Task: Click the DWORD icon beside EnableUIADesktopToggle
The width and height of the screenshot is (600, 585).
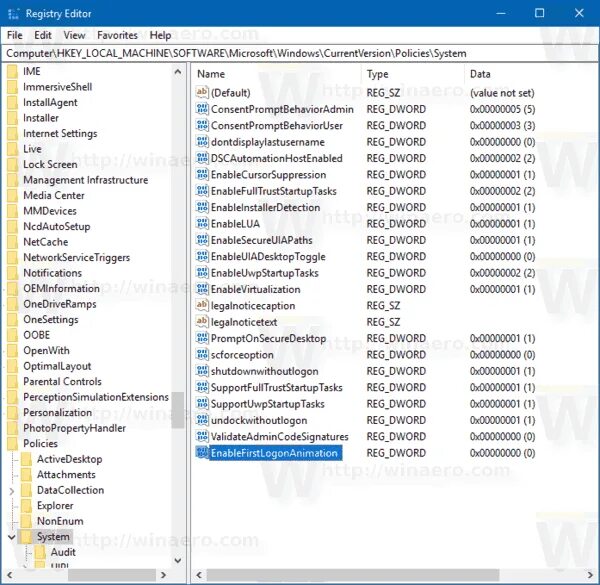Action: tap(202, 256)
